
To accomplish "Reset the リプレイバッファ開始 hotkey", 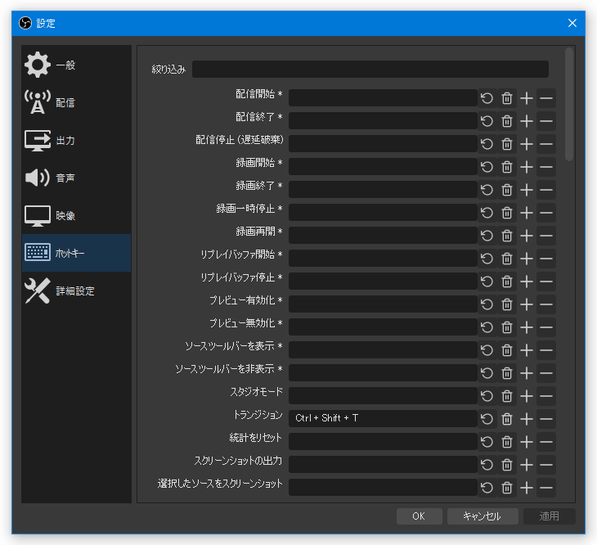I will pyautogui.click(x=487, y=259).
